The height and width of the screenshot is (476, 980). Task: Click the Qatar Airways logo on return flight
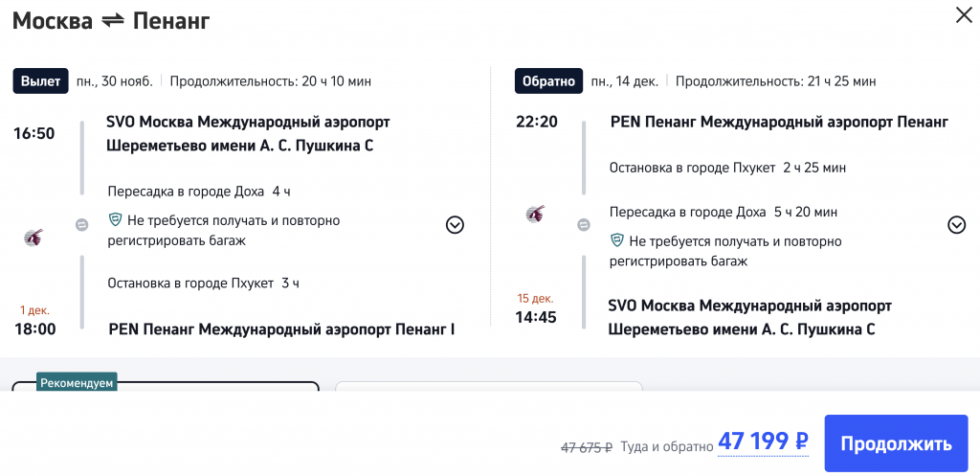point(536,214)
